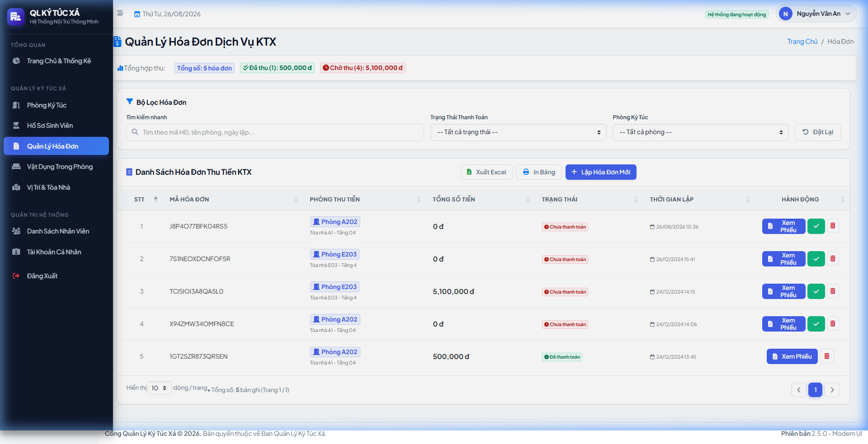Viewport: 868px width, 444px height.
Task: Open Phòng Ký Túc sidebar menu
Action: coord(57,105)
